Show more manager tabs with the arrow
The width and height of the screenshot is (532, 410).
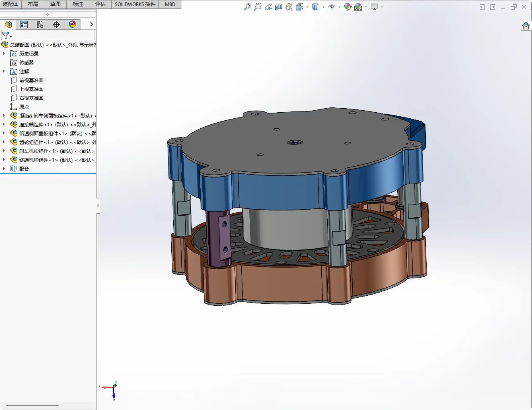[92, 24]
